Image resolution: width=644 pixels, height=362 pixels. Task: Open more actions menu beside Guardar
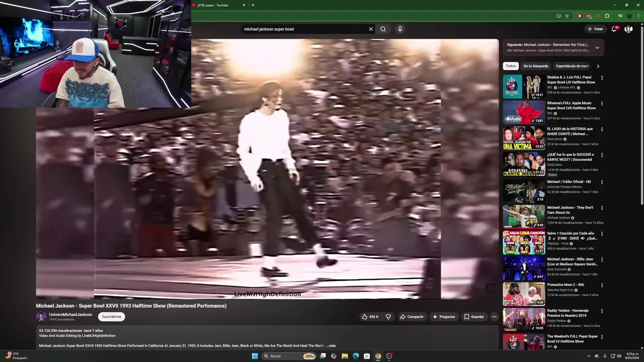pyautogui.click(x=494, y=317)
